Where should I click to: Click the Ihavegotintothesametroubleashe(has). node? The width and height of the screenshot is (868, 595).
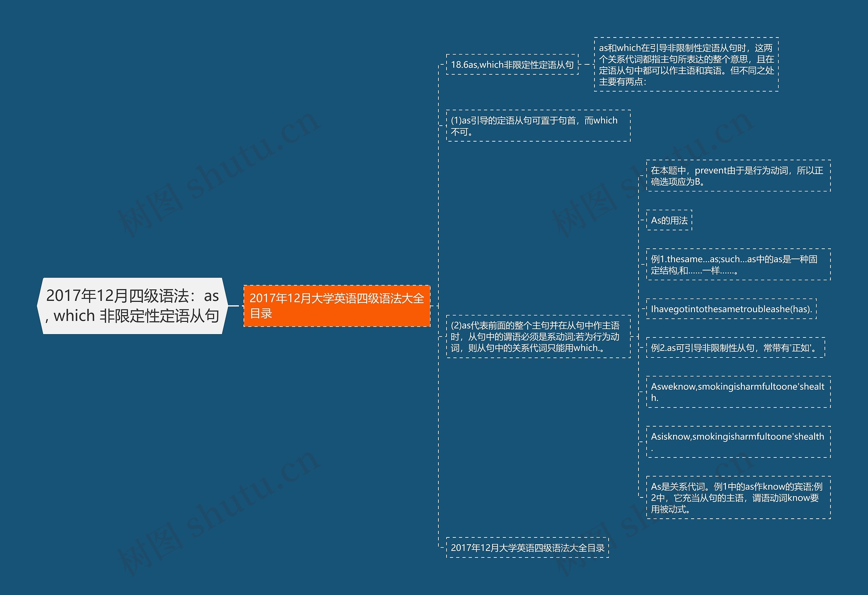(731, 309)
